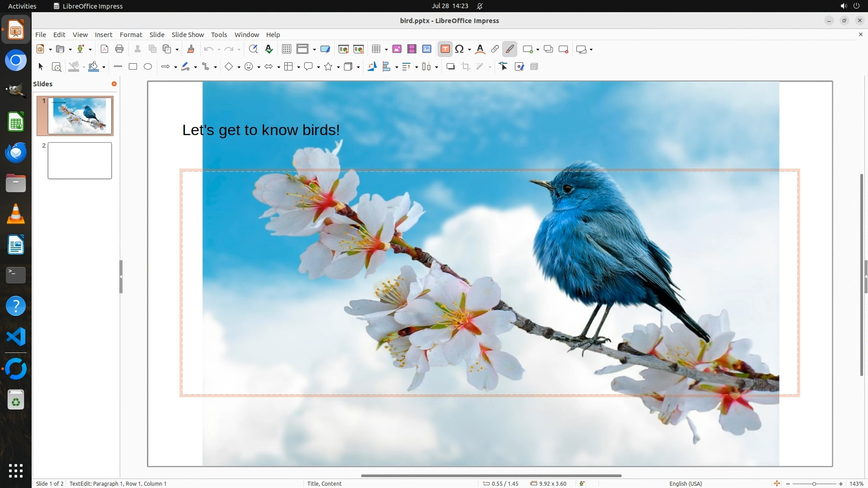
Task: Click the Insert Table icon
Action: point(376,49)
